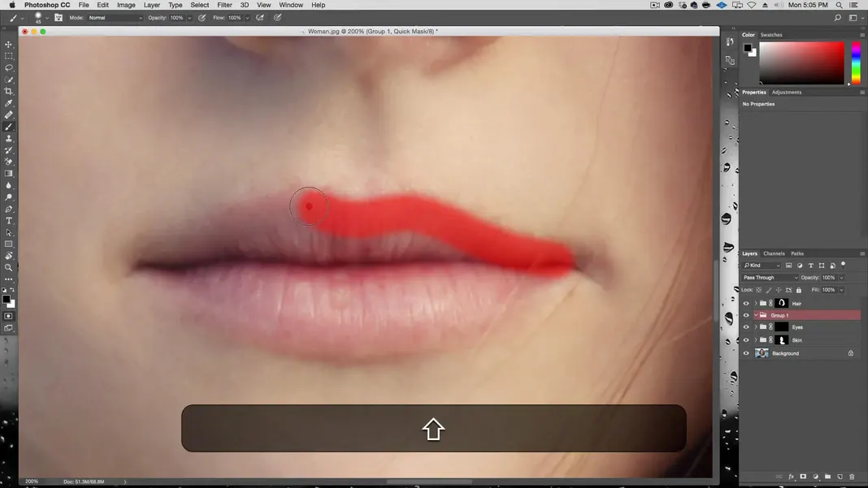Select the Healing Brush tool
This screenshot has height=488, width=868.
pos(8,115)
